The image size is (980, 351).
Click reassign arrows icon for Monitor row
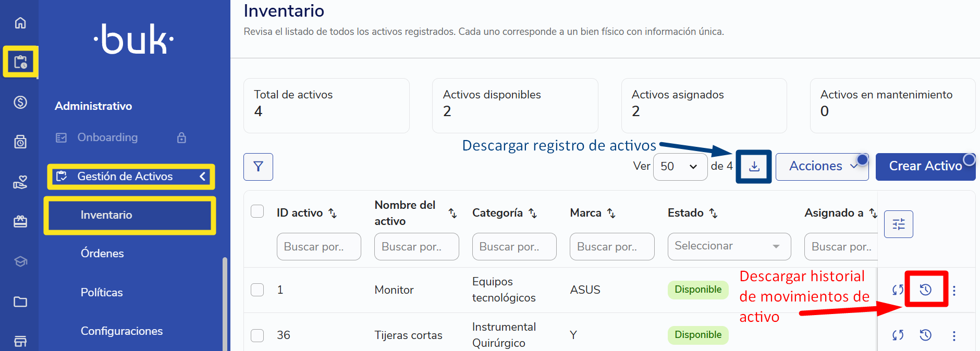(898, 290)
